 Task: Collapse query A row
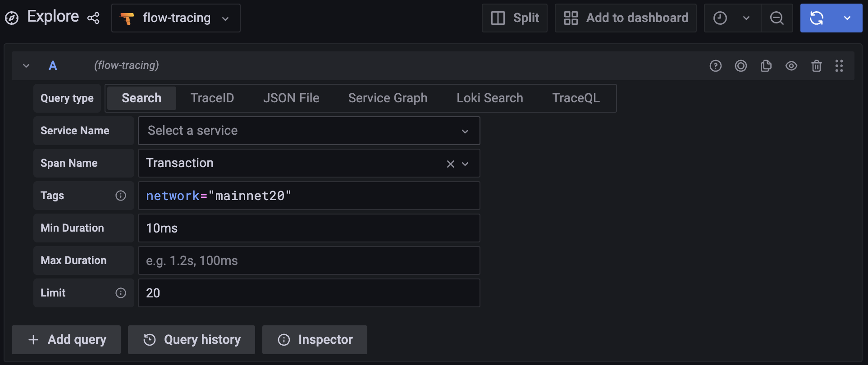26,66
